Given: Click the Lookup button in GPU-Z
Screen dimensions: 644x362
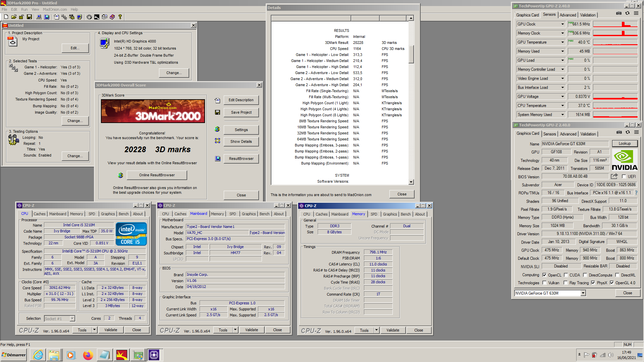Looking at the screenshot, I should click(x=625, y=143).
